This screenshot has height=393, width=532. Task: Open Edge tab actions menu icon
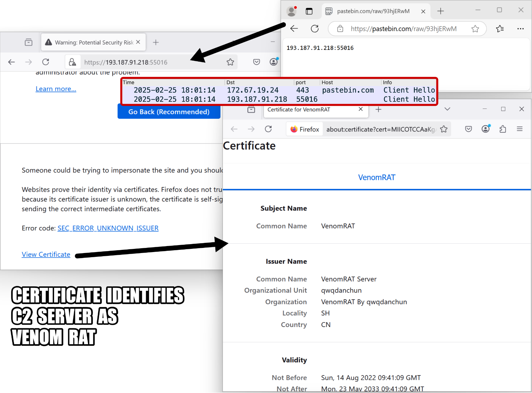point(309,11)
